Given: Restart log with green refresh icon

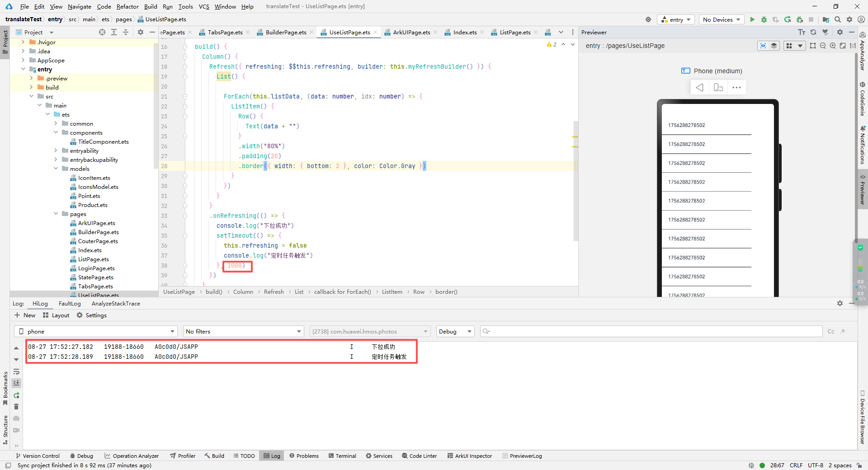Looking at the screenshot, I should click(x=16, y=395).
